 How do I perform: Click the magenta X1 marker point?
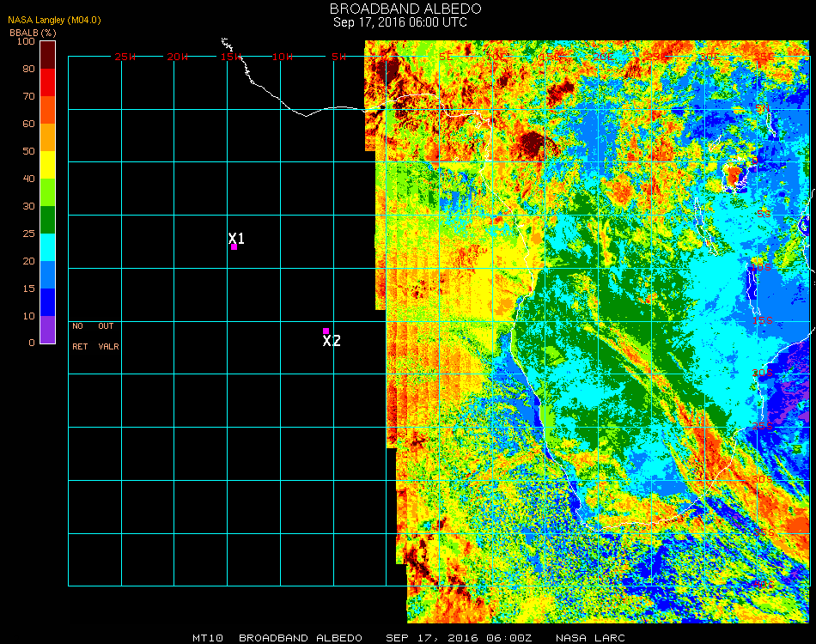tap(234, 247)
